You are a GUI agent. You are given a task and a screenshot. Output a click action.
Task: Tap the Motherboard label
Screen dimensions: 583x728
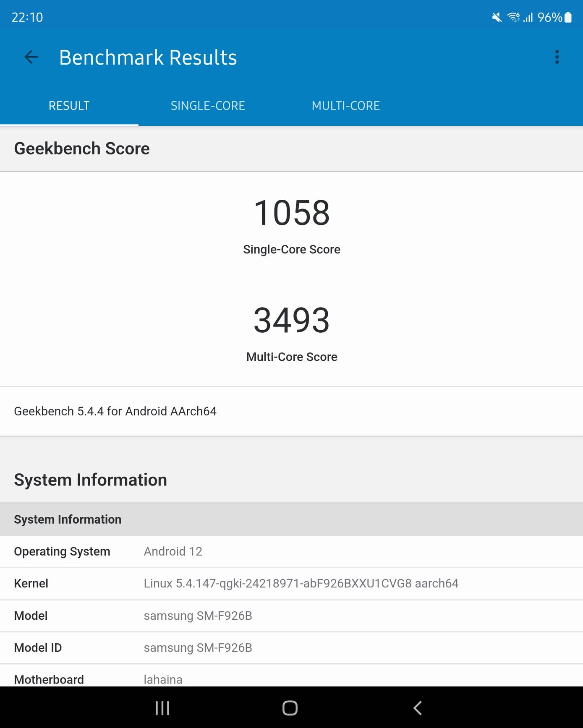pyautogui.click(x=49, y=679)
